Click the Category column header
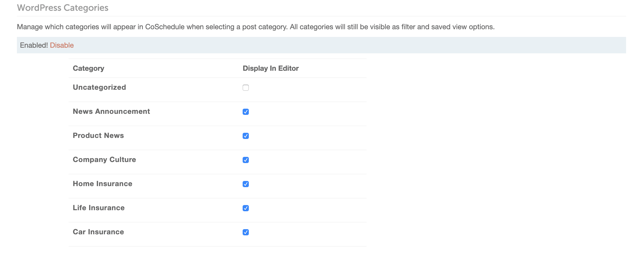The width and height of the screenshot is (644, 263). (88, 68)
